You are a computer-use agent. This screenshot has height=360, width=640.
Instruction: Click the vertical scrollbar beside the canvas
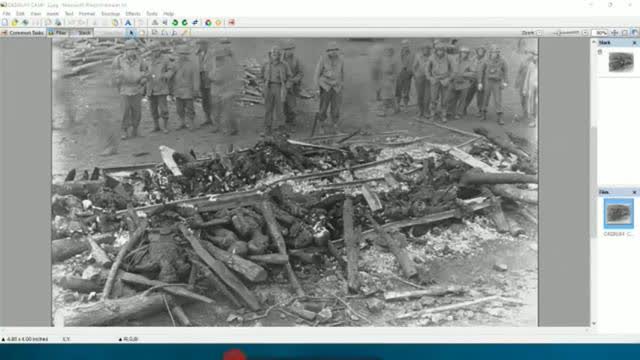point(594,182)
